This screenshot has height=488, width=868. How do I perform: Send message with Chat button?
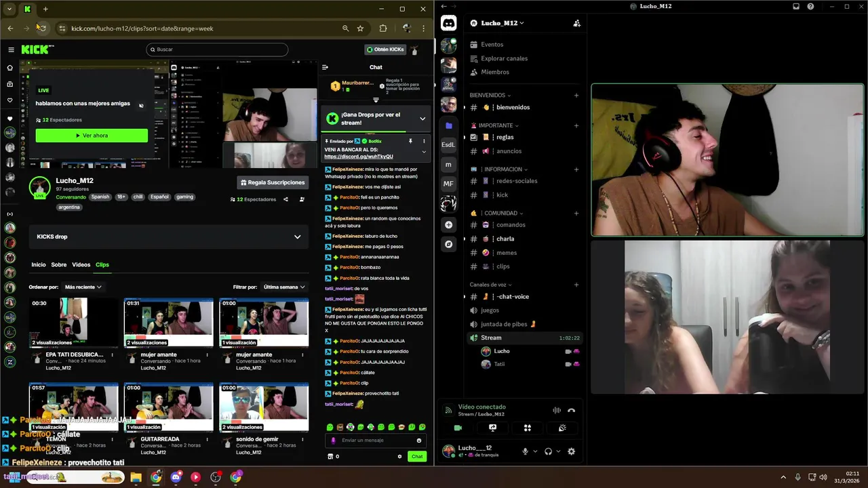(417, 456)
